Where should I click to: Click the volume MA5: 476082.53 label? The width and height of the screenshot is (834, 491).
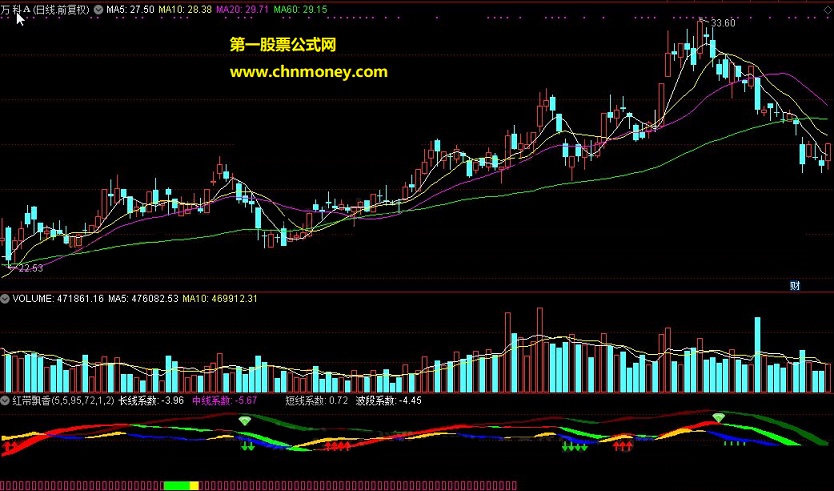[143, 299]
